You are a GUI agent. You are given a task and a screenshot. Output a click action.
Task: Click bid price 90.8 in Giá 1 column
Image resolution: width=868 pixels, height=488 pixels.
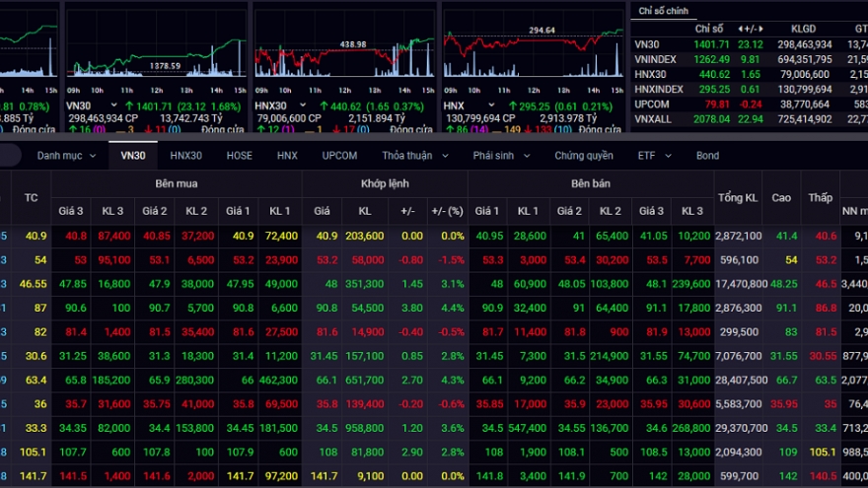[243, 309]
